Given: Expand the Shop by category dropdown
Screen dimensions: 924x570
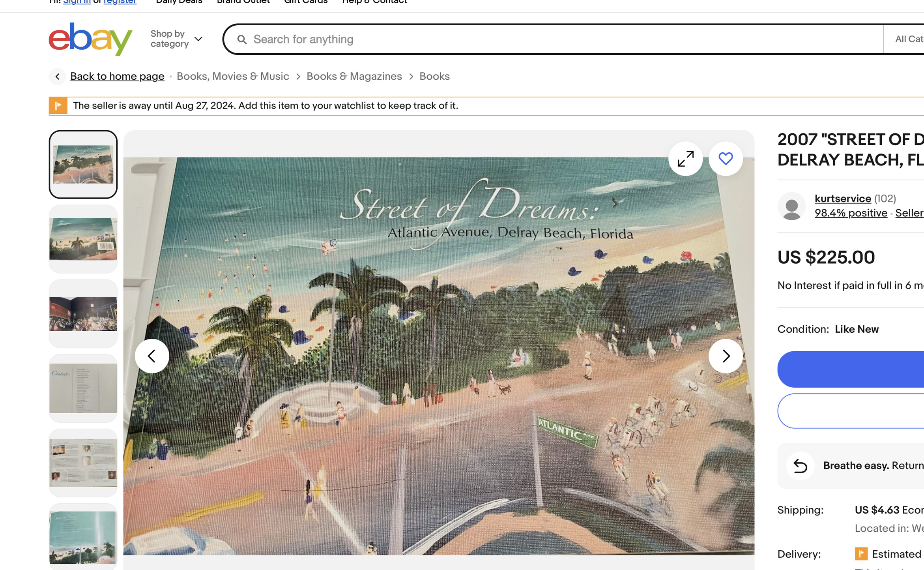Looking at the screenshot, I should 176,39.
